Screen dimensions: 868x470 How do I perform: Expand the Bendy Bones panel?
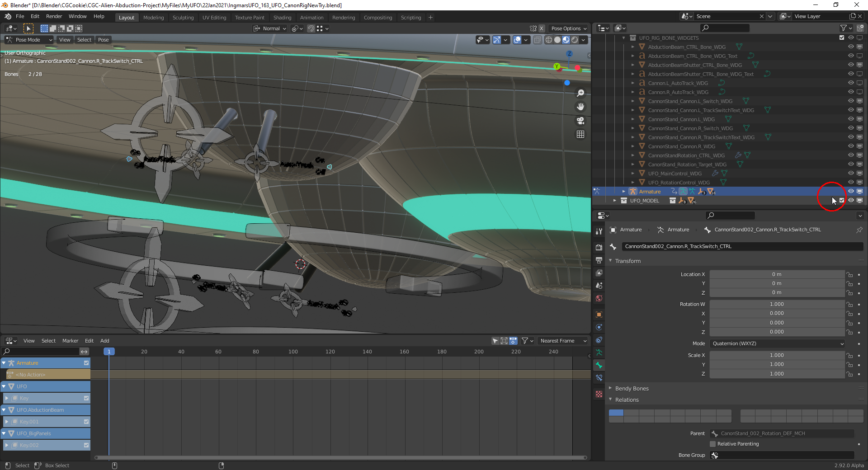click(632, 388)
